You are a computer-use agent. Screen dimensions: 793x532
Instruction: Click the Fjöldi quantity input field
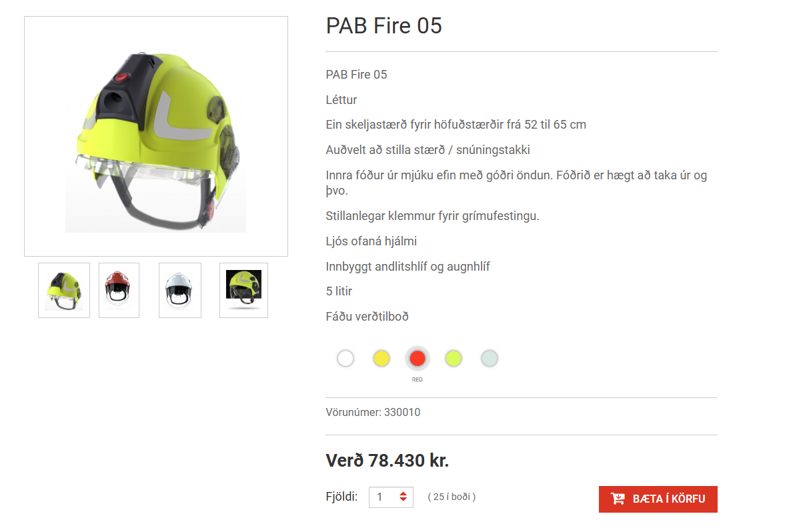pyautogui.click(x=391, y=497)
